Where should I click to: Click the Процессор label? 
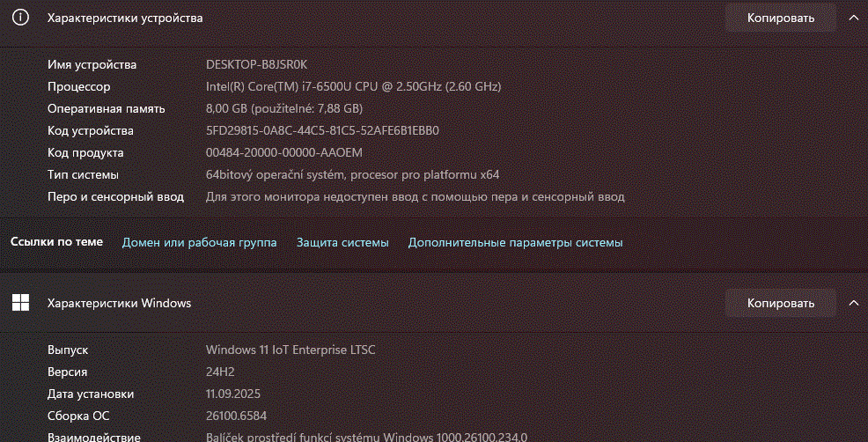point(78,87)
